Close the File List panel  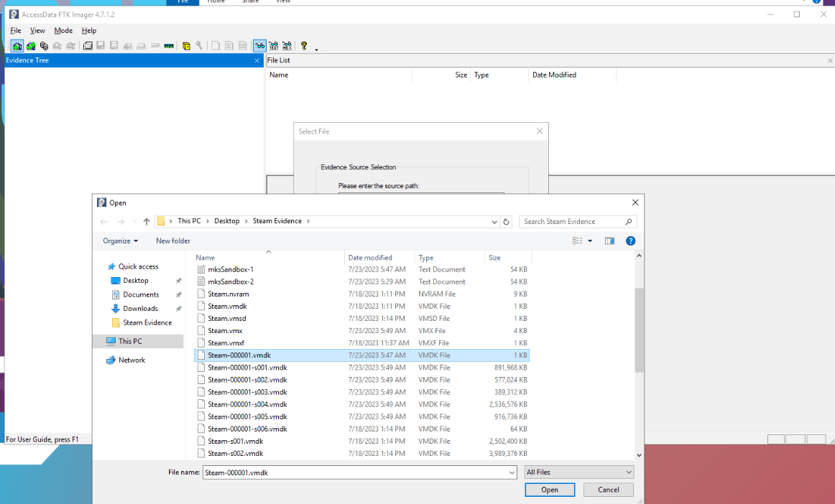coord(830,61)
